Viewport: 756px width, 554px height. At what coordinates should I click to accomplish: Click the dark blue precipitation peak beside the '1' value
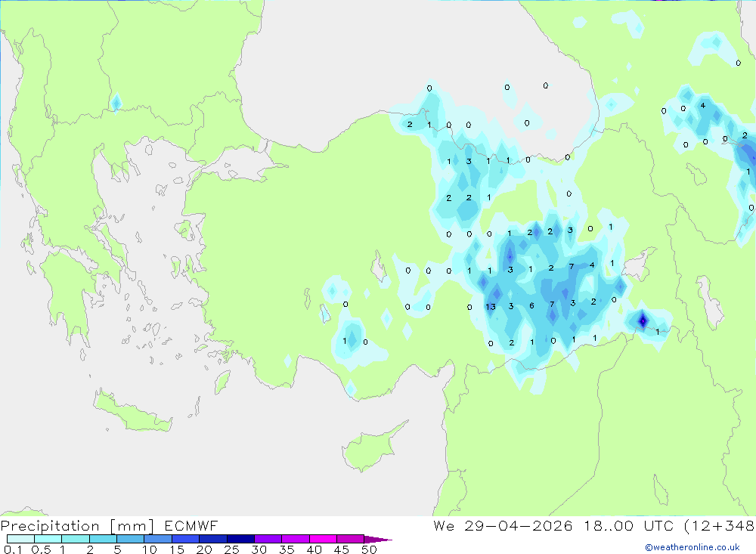(x=642, y=320)
